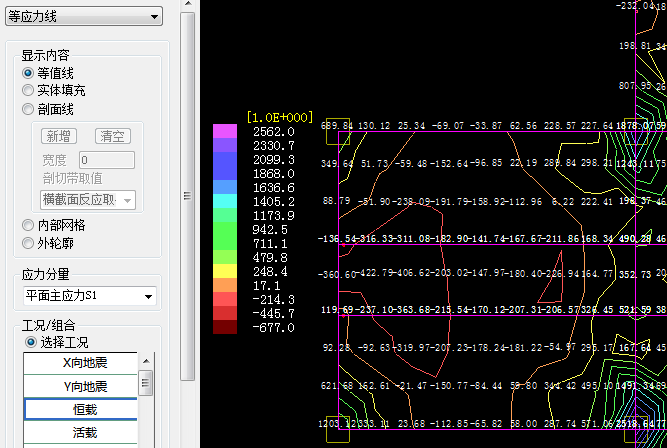The height and width of the screenshot is (448, 667).
Task: Open the 等应力线 dropdown at top
Action: [84, 16]
